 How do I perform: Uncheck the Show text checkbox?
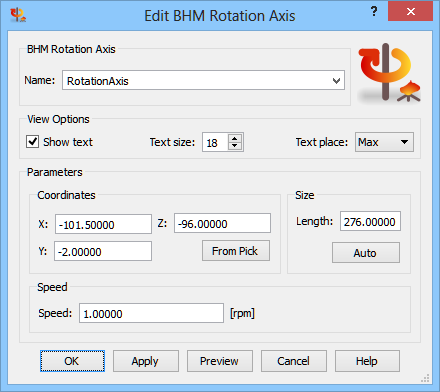[x=33, y=142]
